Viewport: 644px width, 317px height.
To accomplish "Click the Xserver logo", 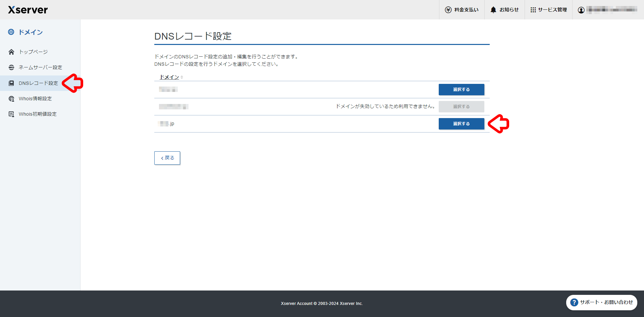I will pyautogui.click(x=28, y=10).
